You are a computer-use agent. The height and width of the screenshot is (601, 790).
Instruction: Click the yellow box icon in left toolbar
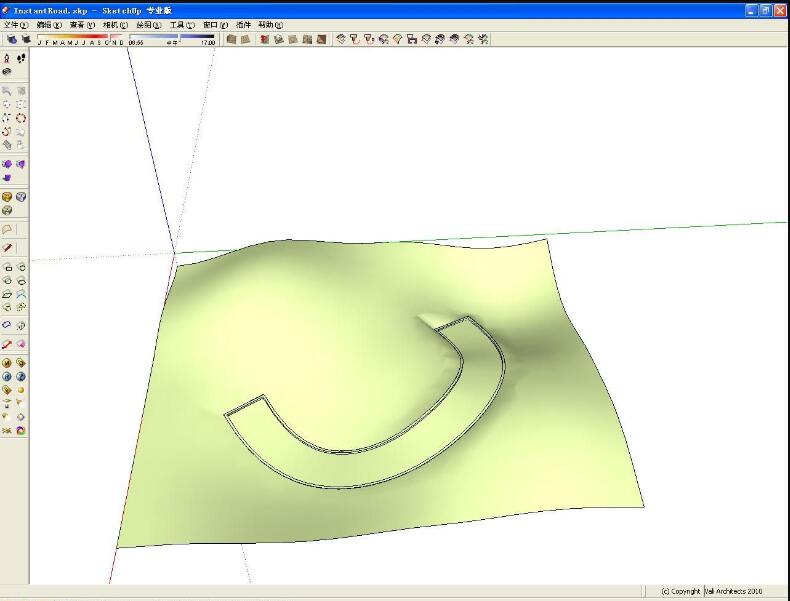click(x=7, y=197)
